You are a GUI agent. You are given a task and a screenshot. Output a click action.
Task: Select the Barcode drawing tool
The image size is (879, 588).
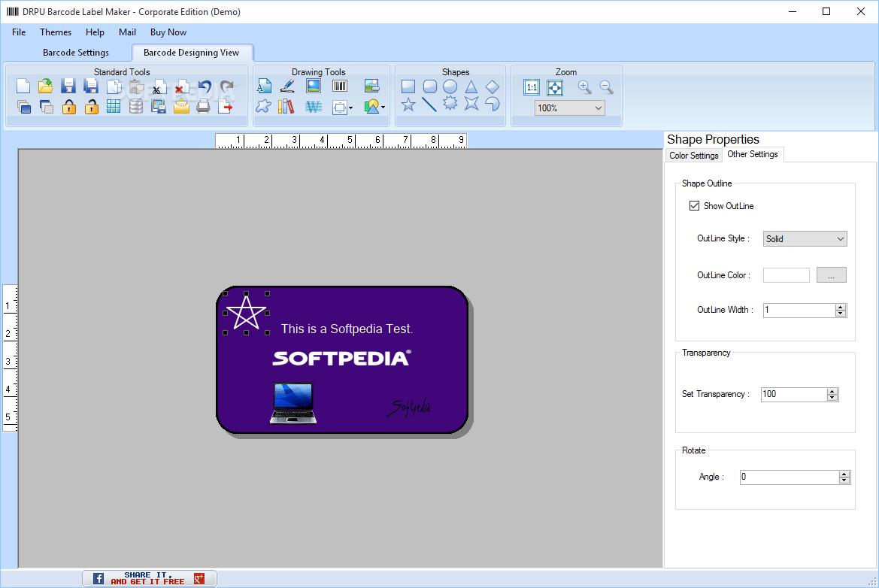(x=339, y=86)
